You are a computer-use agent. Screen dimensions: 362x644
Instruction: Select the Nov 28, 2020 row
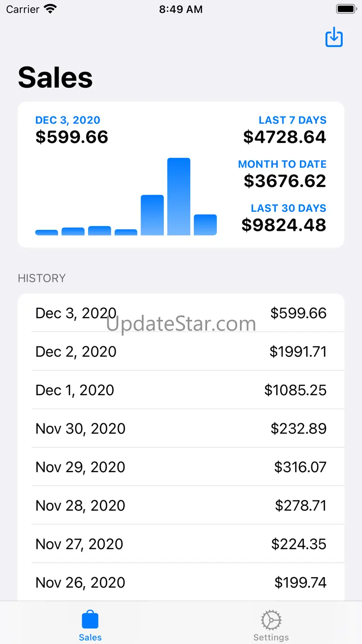pos(181,506)
